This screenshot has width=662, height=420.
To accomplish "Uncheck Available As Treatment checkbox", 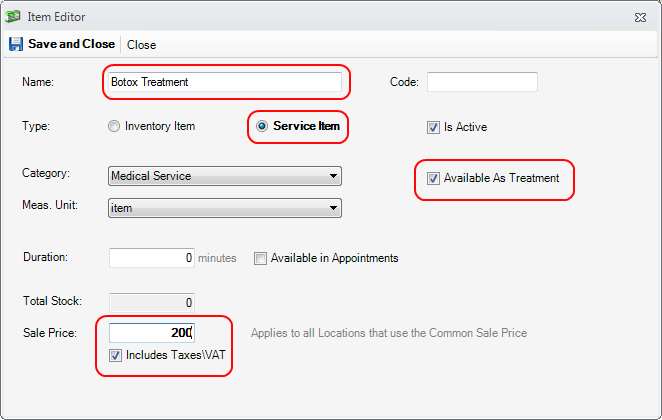I will coord(433,179).
